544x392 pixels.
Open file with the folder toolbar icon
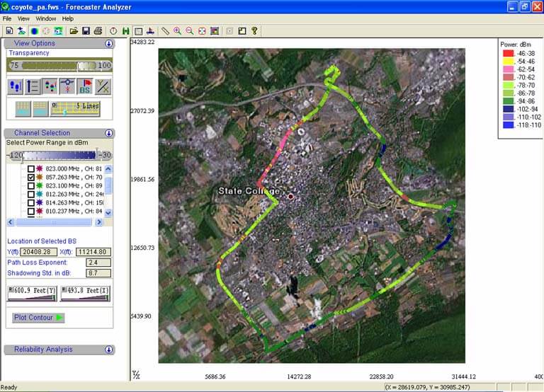tap(73, 31)
